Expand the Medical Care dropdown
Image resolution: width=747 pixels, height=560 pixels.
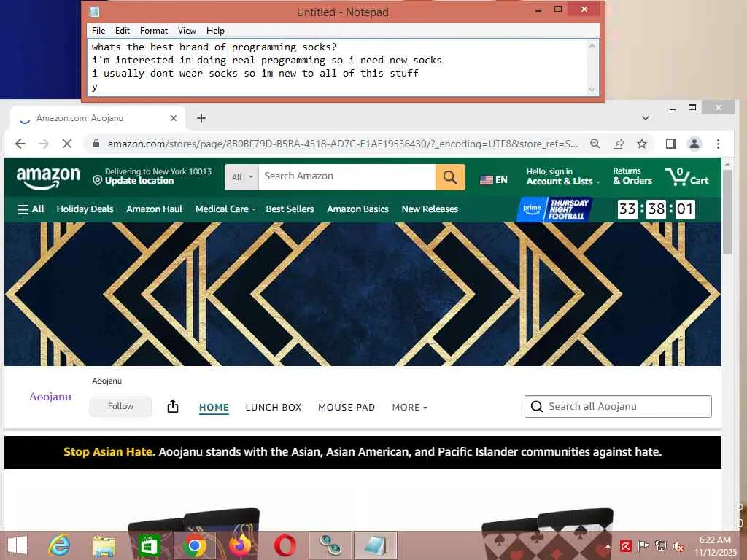(225, 209)
